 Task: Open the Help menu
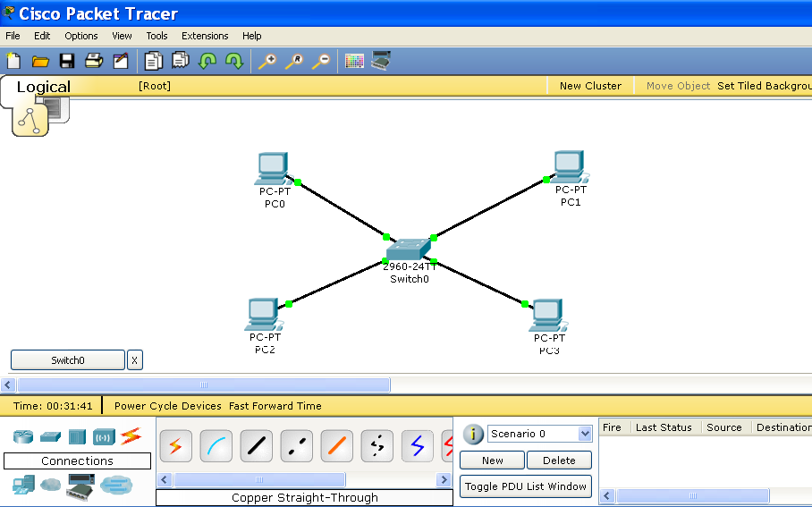click(252, 36)
